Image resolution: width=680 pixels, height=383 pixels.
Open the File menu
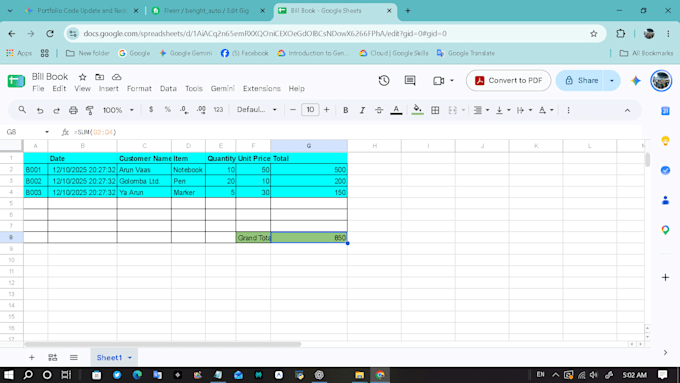point(38,88)
